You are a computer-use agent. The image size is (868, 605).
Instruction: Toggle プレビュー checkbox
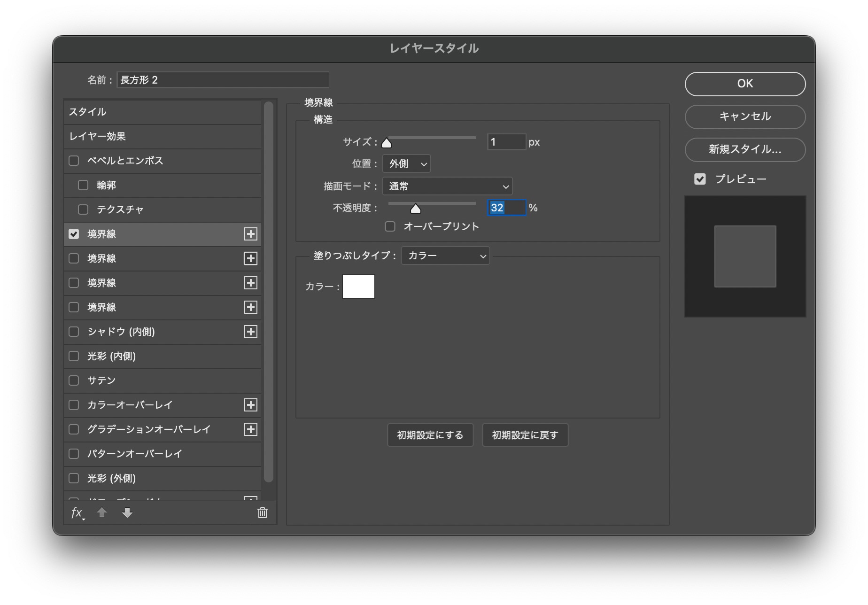click(700, 179)
